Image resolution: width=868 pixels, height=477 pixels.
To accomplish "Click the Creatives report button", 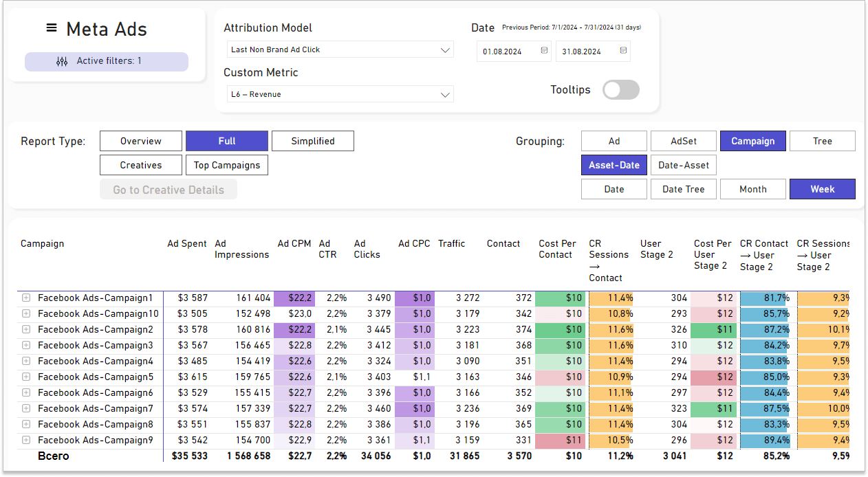I will pyautogui.click(x=141, y=165).
